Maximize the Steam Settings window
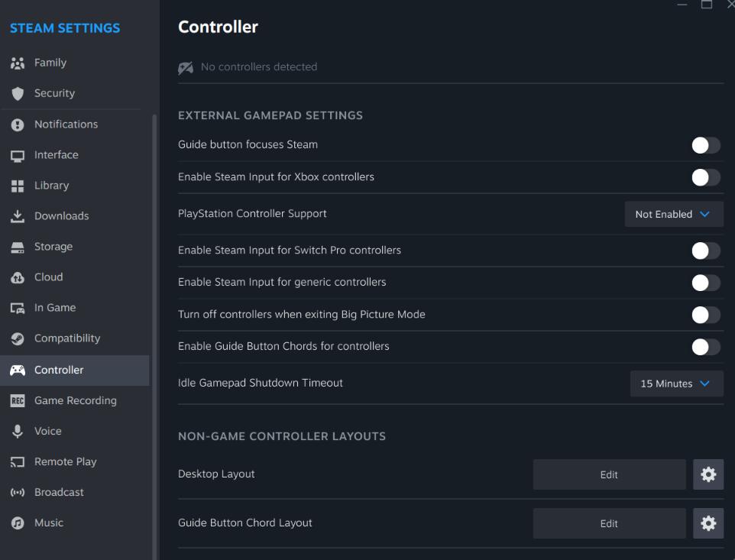Viewport: 735px width, 560px height. click(x=707, y=5)
